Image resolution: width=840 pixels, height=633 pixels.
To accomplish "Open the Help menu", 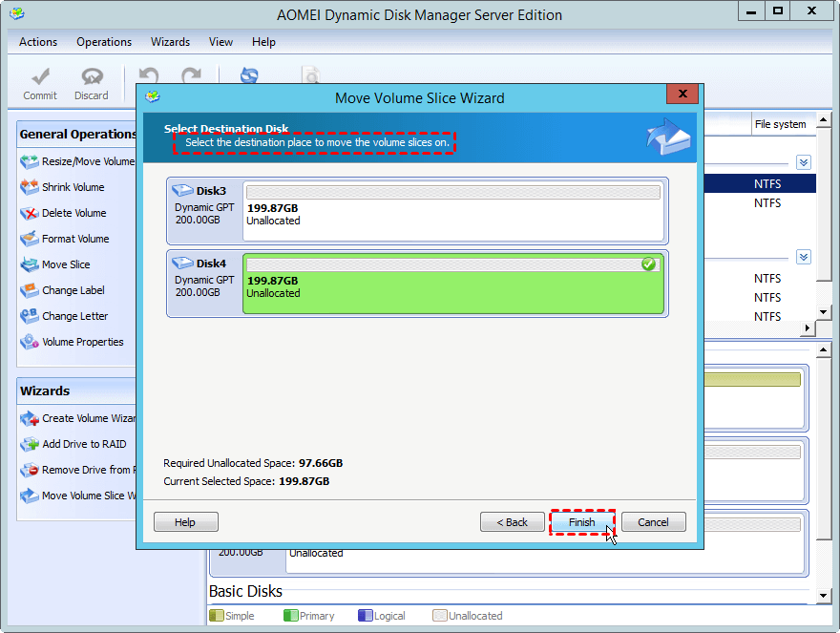I will tap(263, 42).
